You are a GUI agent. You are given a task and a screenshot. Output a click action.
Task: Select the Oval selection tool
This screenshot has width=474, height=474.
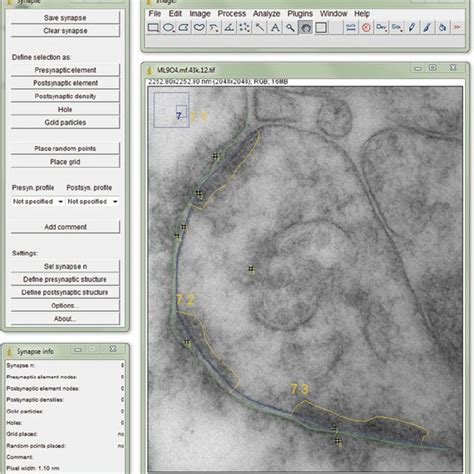coord(168,28)
